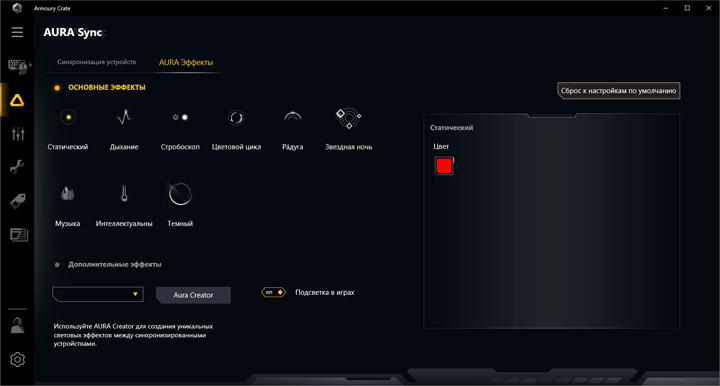The image size is (720, 386).
Task: Toggle the Подсветка в играх switch
Action: tap(274, 292)
